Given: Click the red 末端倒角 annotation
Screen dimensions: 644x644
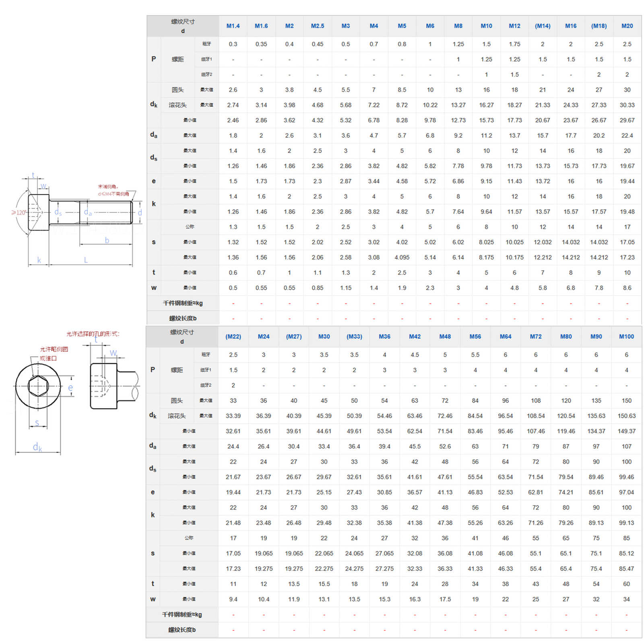Looking at the screenshot, I should [114, 190].
